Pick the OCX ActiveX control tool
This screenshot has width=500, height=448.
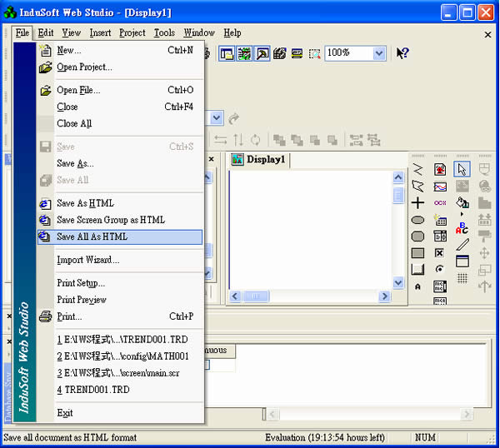[x=440, y=202]
